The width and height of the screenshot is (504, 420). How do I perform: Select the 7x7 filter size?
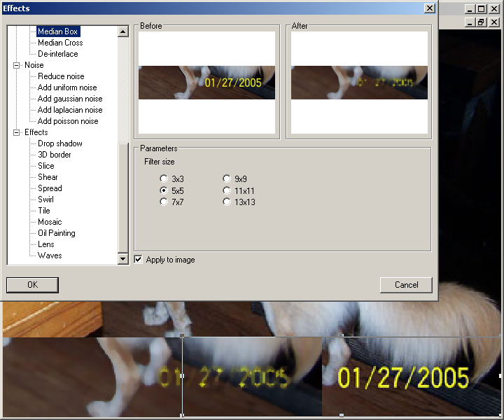(164, 202)
